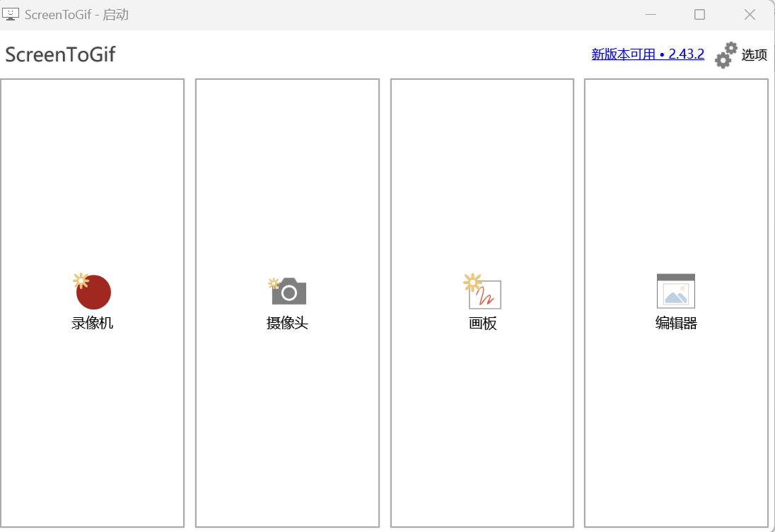Image resolution: width=775 pixels, height=532 pixels.
Task: Click the 编辑器 label
Action: tap(676, 323)
